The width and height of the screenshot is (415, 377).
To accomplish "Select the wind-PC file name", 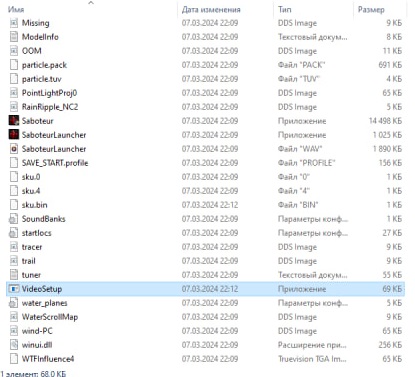I will [x=37, y=331].
